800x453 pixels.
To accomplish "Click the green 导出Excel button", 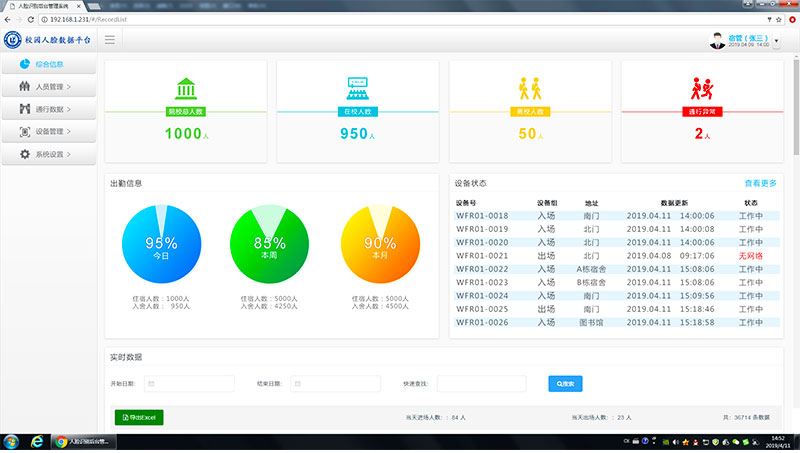I will 139,417.
